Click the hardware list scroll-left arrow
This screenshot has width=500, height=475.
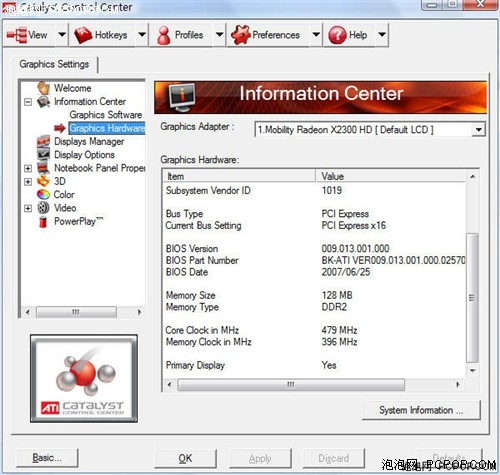pyautogui.click(x=169, y=385)
